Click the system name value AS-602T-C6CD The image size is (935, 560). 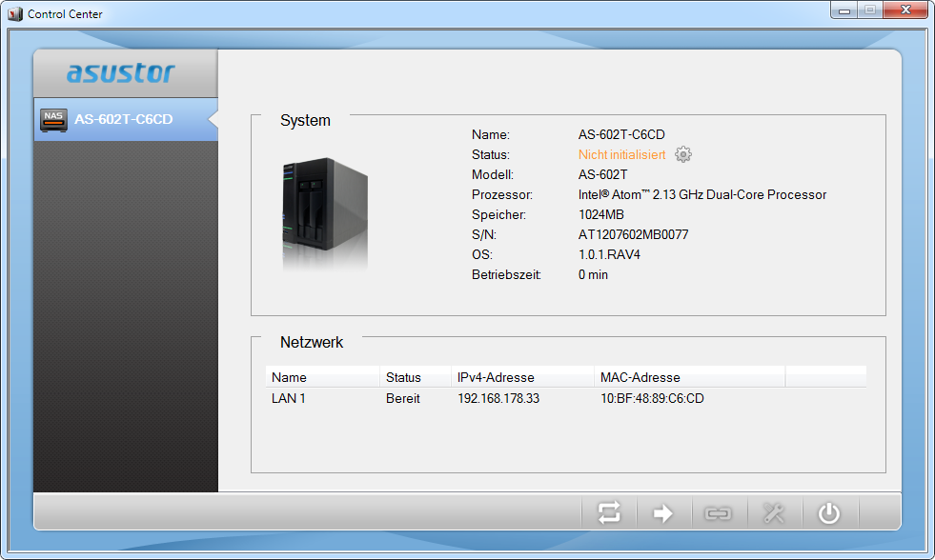click(x=621, y=134)
